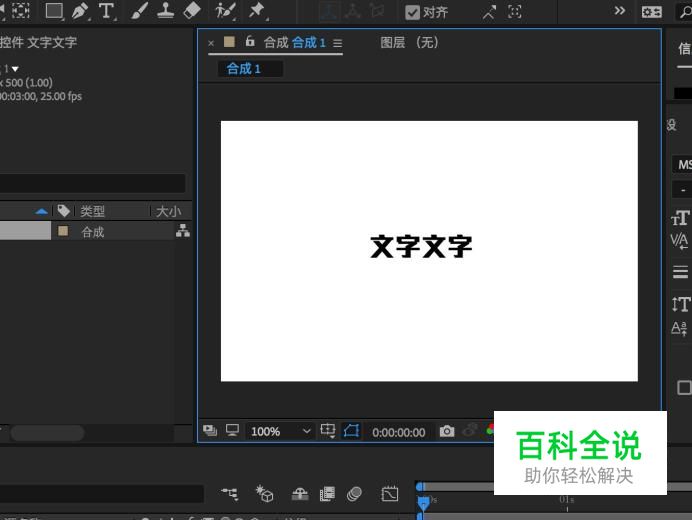This screenshot has width=692, height=520.
Task: Select the 合成 item row
Action: [96, 231]
